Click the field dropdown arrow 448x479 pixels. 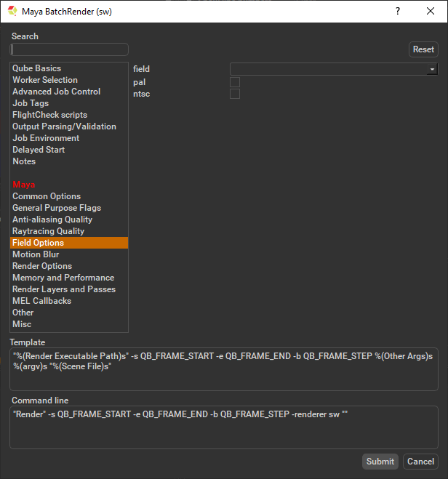432,69
